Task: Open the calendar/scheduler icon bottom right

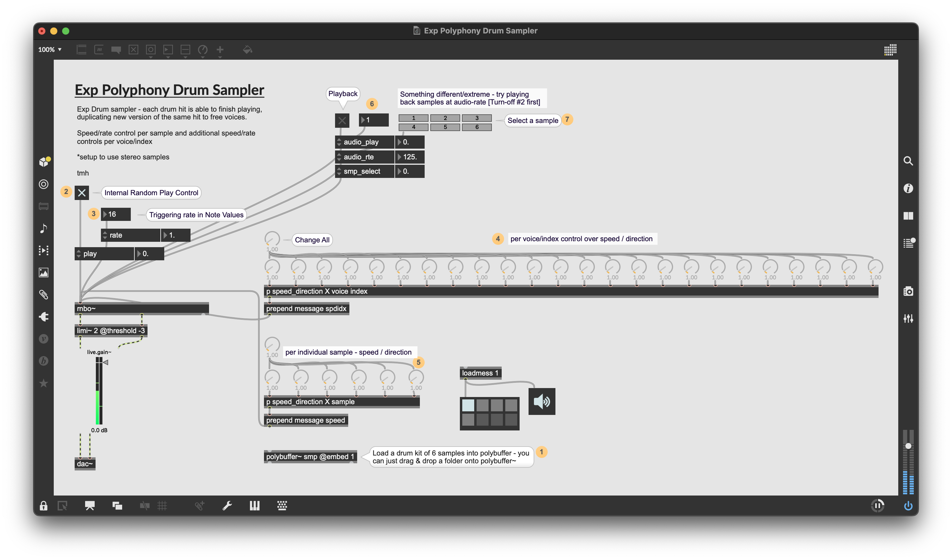Action: (878, 506)
